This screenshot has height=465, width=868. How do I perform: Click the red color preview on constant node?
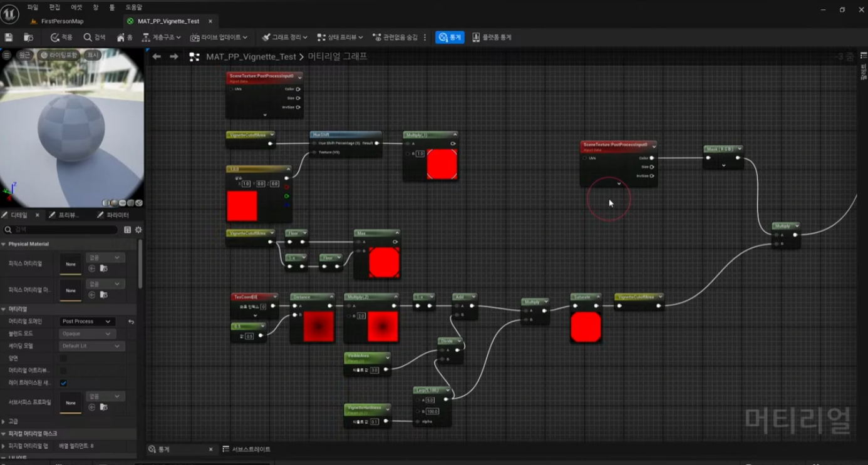coord(242,206)
